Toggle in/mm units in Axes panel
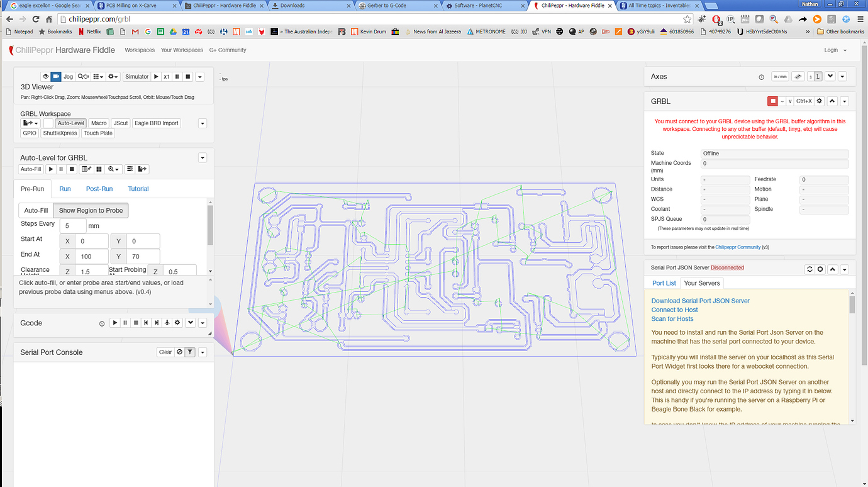This screenshot has height=487, width=868. pyautogui.click(x=780, y=77)
